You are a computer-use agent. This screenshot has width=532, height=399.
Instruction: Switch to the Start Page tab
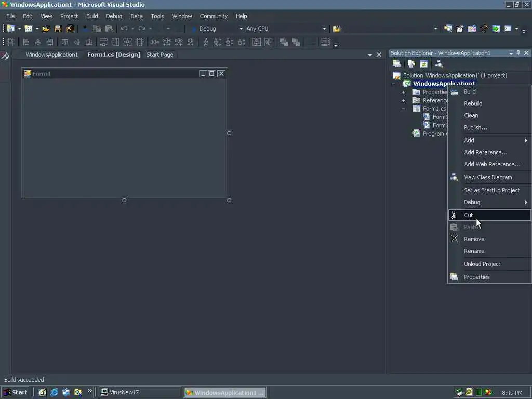click(160, 55)
